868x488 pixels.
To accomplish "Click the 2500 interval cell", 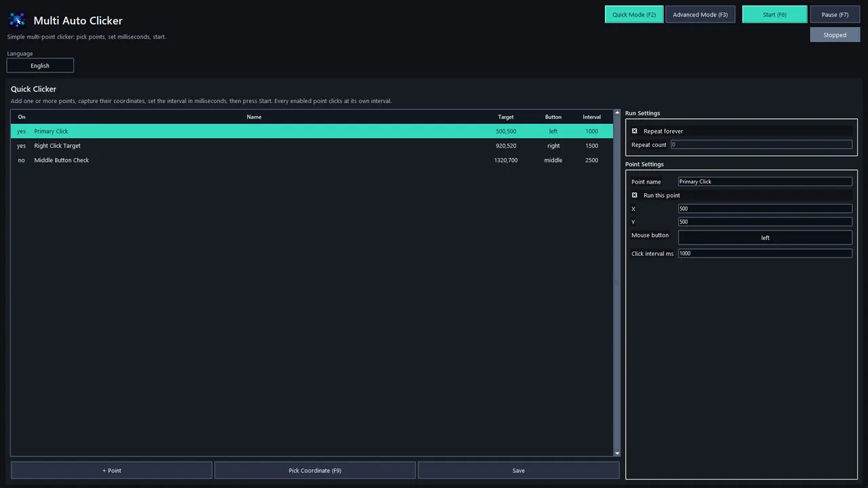I will (592, 161).
